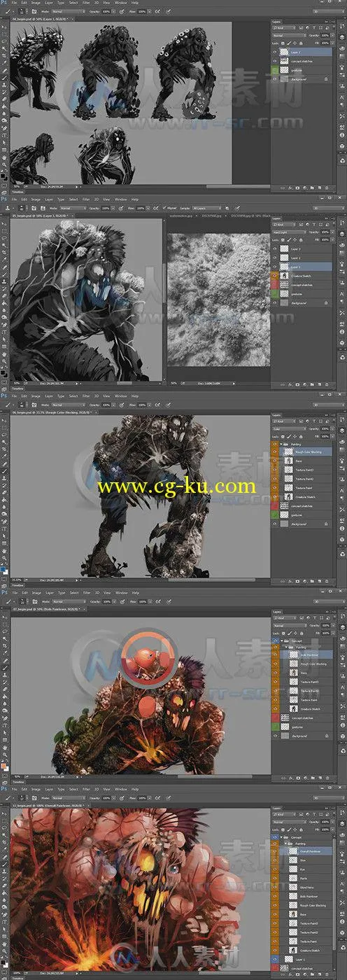Viewport: 347px width, 980px height.
Task: Collapse the Concept group in 07_begin.psd Layers
Action: coord(282,639)
